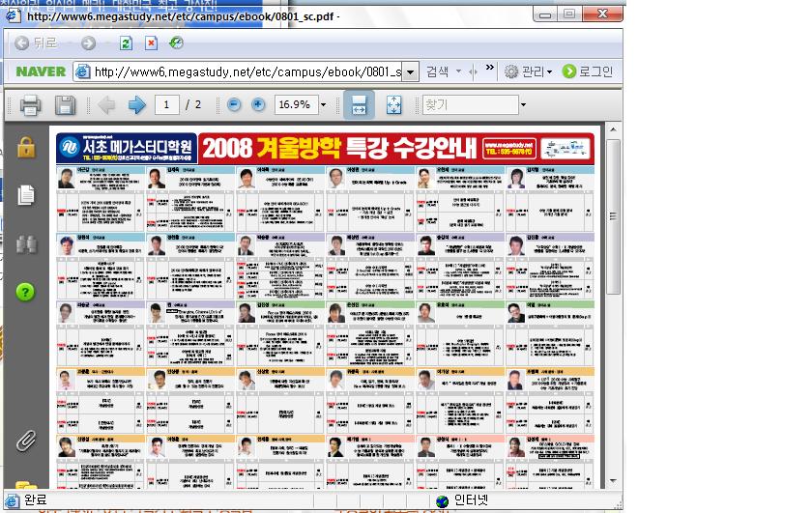The height and width of the screenshot is (513, 812).
Task: Save a copy with the floppy disk icon
Action: click(x=66, y=105)
